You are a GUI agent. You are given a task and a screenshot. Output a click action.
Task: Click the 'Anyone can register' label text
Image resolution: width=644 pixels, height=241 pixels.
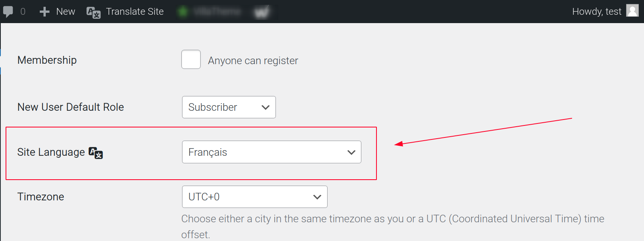click(x=253, y=60)
